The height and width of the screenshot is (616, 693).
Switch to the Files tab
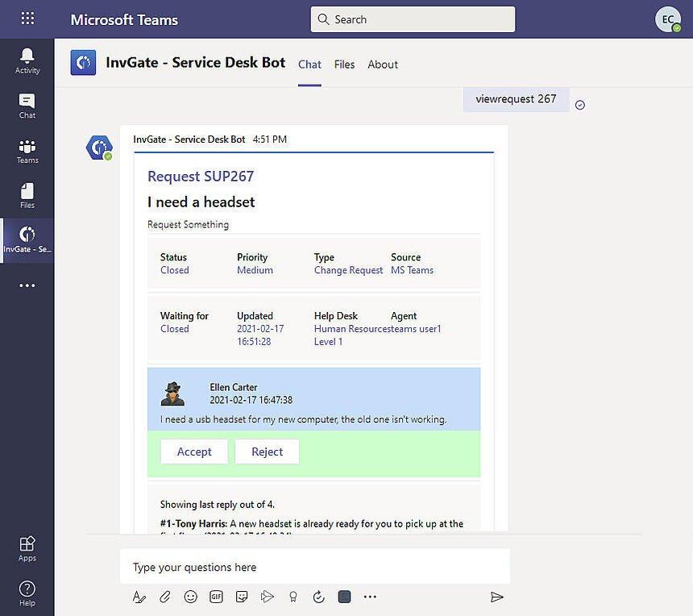coord(344,65)
